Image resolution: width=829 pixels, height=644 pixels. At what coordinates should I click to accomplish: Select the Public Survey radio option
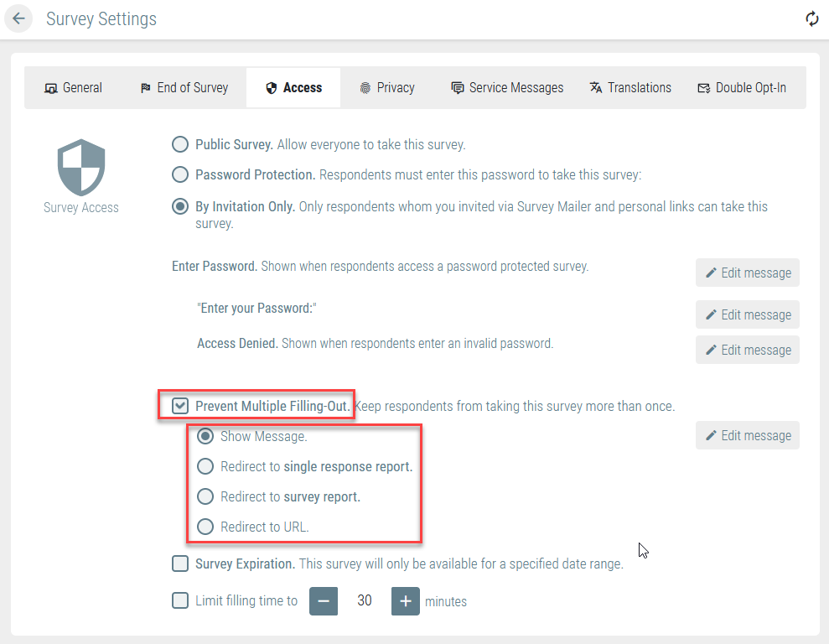pyautogui.click(x=180, y=144)
